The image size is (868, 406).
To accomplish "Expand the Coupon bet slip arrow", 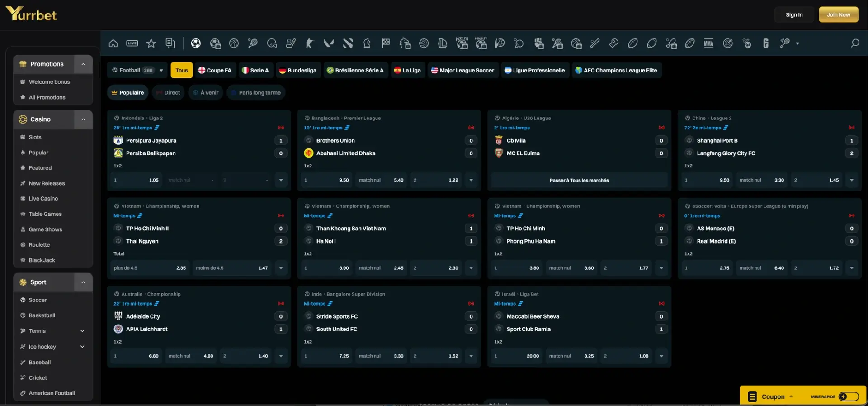I will [x=791, y=396].
